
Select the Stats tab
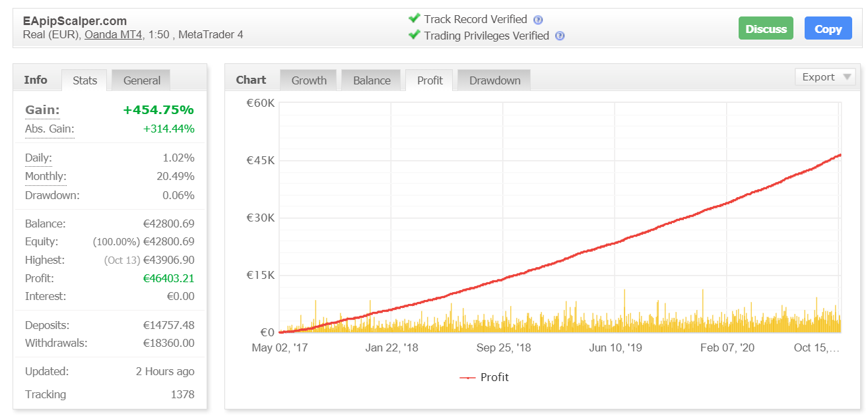pos(84,80)
